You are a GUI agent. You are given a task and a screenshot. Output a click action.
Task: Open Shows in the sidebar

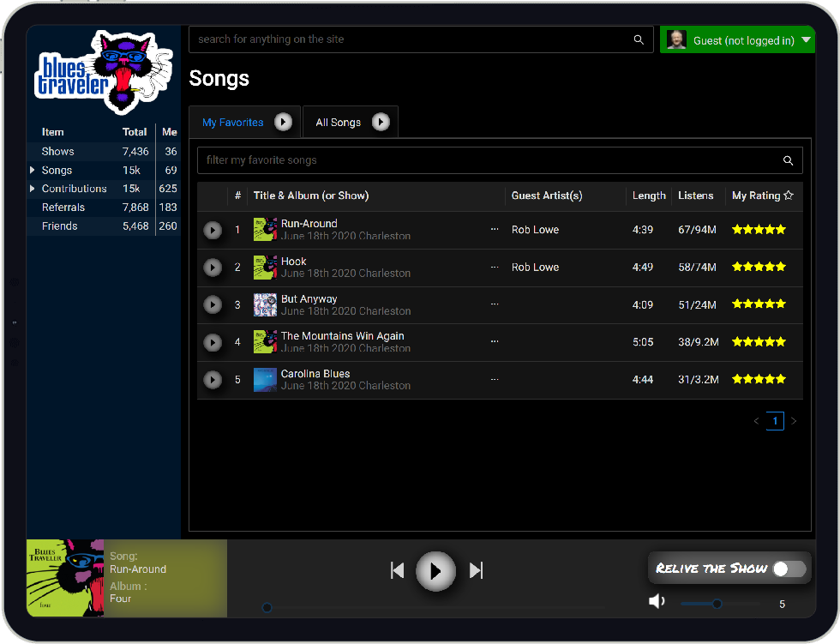point(57,152)
